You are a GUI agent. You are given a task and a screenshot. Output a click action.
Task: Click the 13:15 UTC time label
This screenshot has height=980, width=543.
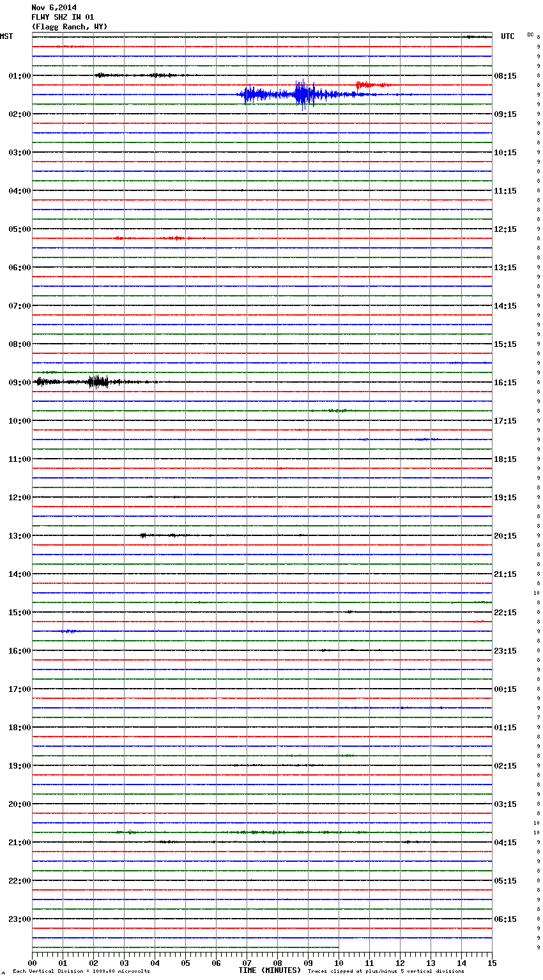[x=505, y=268]
